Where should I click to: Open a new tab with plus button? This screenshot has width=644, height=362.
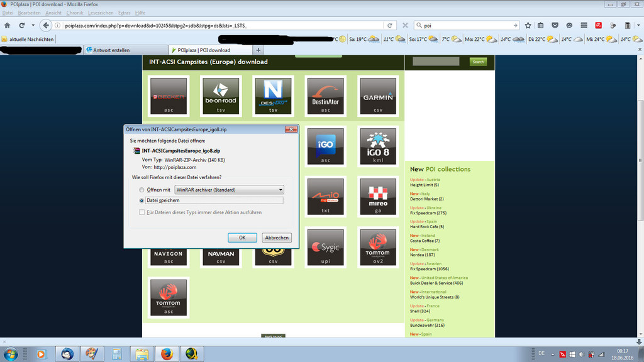point(258,50)
